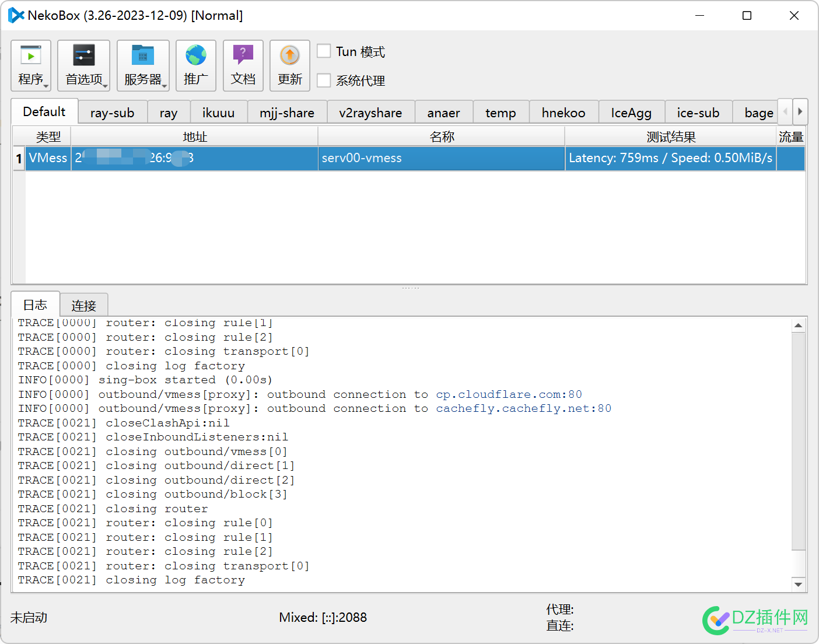Click the log scrollbar up arrow
The height and width of the screenshot is (644, 819).
point(799,325)
